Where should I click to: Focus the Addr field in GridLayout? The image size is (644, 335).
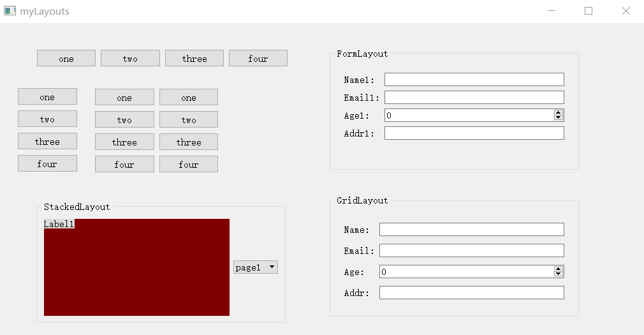point(471,293)
